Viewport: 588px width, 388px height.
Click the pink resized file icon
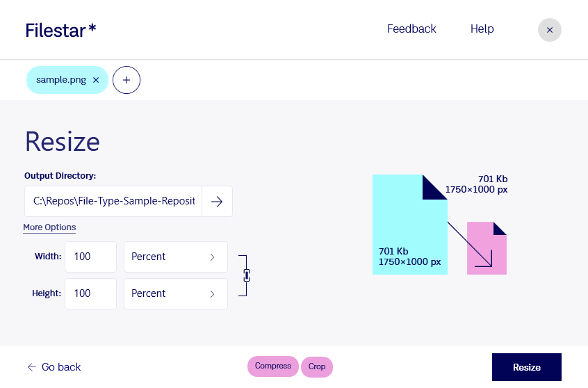(x=487, y=248)
